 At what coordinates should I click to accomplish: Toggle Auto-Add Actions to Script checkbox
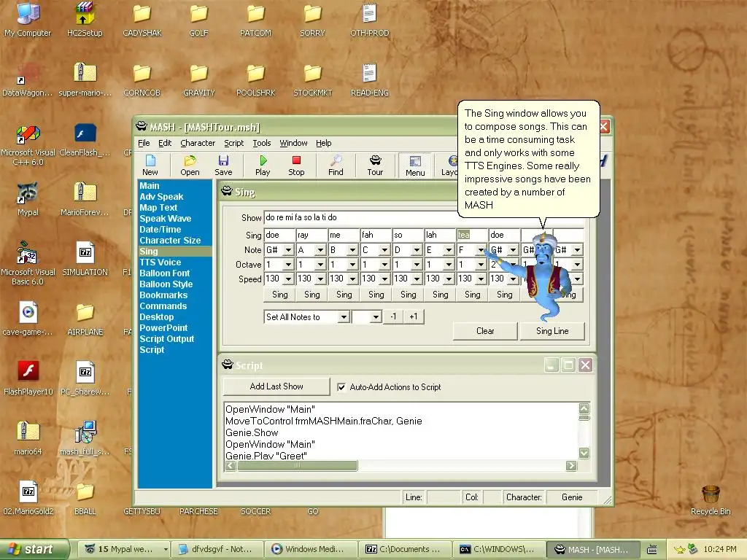tap(341, 387)
